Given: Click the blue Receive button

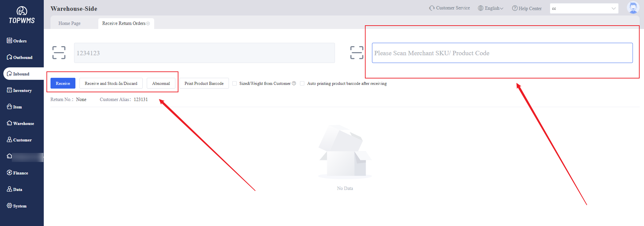Looking at the screenshot, I should [63, 84].
